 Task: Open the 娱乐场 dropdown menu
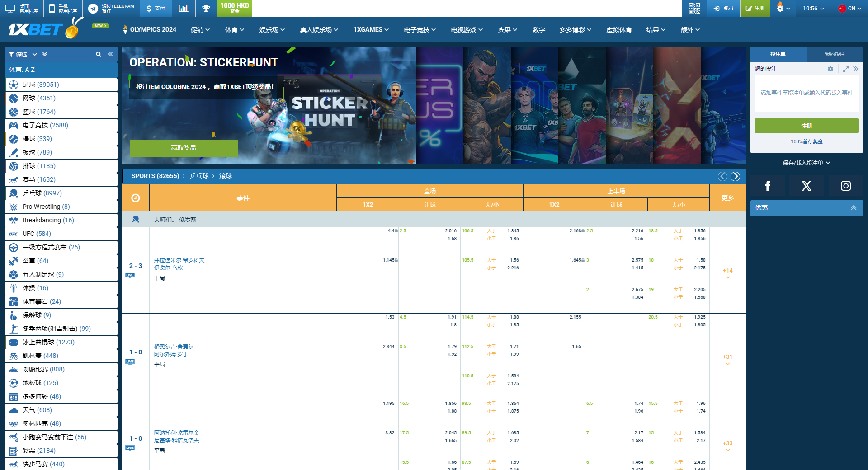[272, 30]
